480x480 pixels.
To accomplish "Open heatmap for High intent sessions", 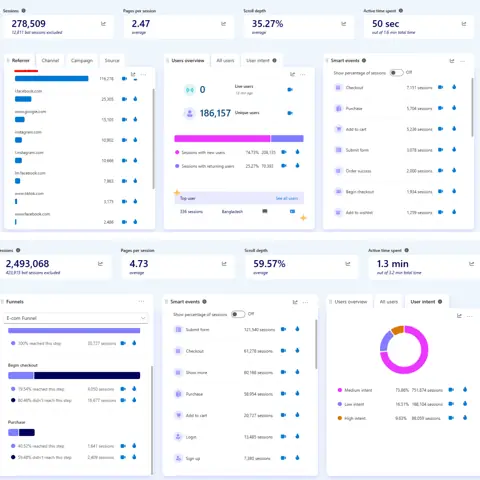I will click(465, 418).
